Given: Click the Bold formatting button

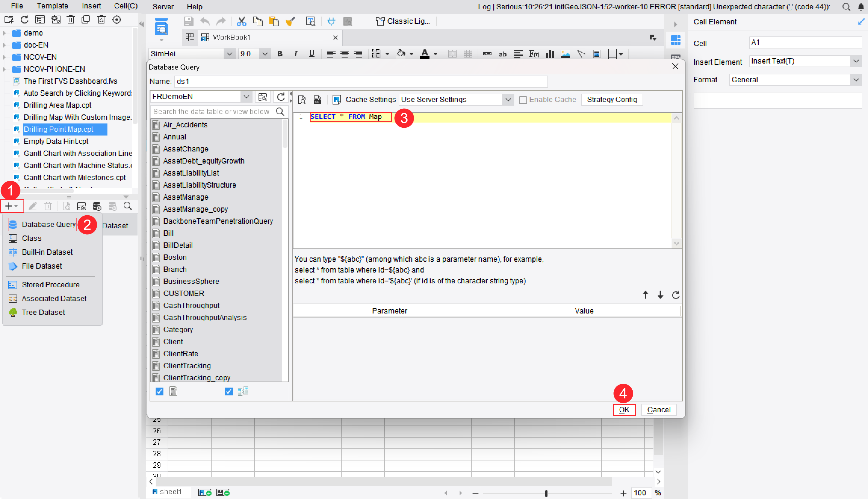Looking at the screenshot, I should [280, 54].
